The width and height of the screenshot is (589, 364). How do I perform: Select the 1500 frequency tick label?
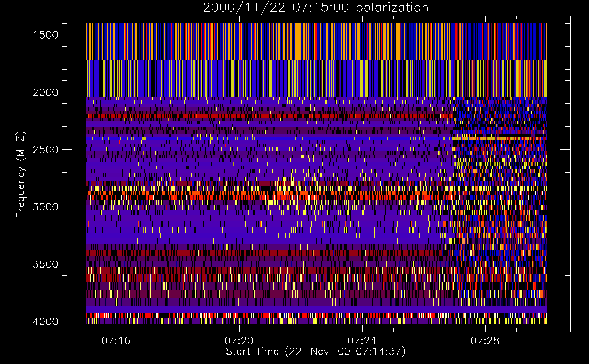[x=46, y=35]
